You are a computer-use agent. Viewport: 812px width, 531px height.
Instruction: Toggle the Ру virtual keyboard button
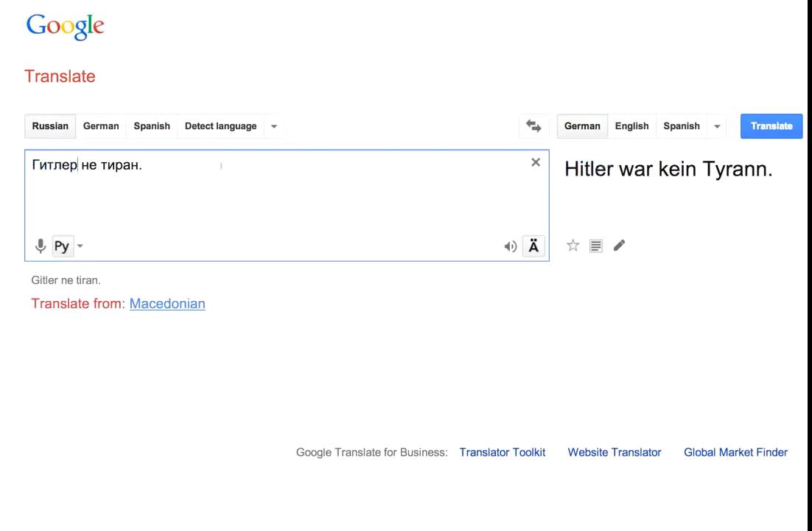[x=62, y=246]
